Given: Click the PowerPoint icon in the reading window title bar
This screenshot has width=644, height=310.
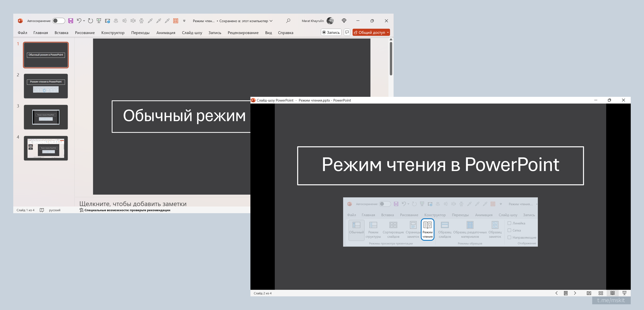Looking at the screenshot, I should tap(253, 100).
